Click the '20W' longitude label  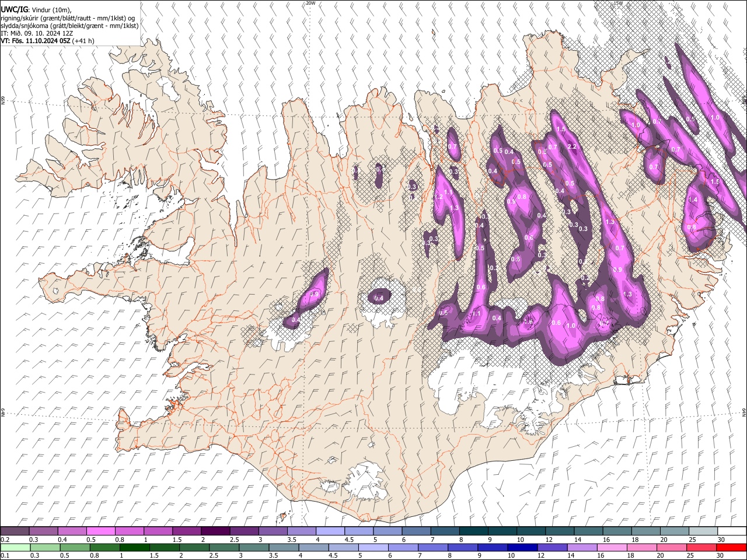pos(310,3)
